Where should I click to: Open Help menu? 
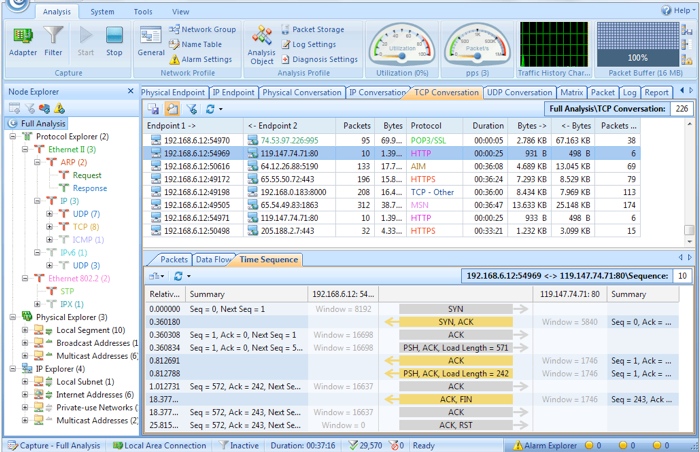pos(678,10)
